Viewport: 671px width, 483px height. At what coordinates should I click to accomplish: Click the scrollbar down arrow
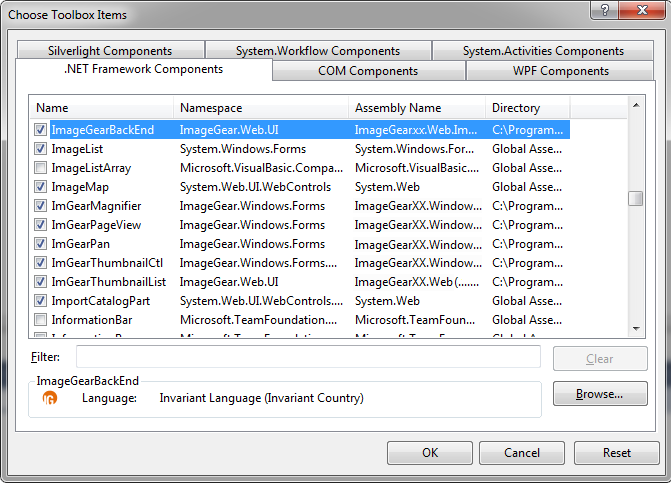(x=636, y=329)
